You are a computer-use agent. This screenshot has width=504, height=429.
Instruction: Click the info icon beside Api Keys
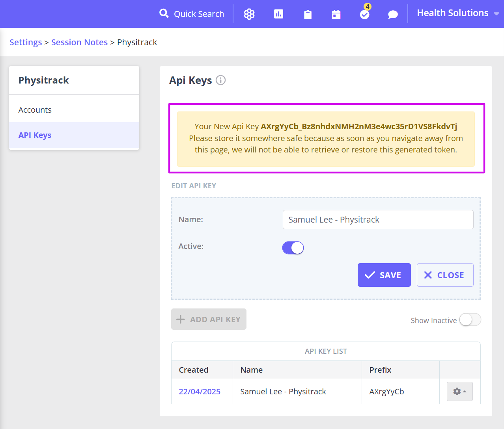[x=221, y=80]
